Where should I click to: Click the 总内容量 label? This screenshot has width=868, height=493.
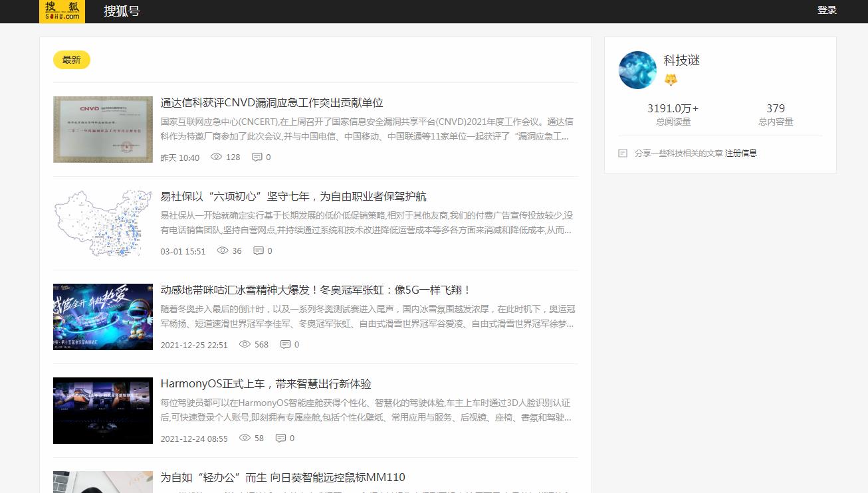coord(776,122)
